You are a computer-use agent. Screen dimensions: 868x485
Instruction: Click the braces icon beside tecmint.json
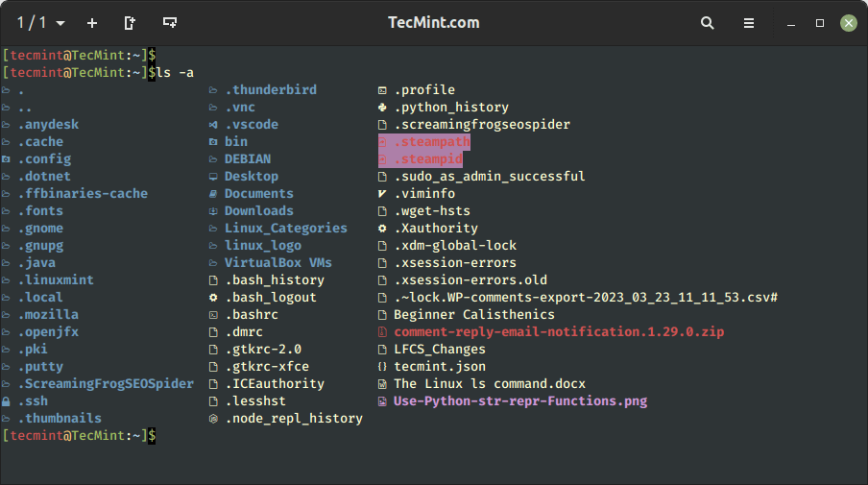coord(382,367)
